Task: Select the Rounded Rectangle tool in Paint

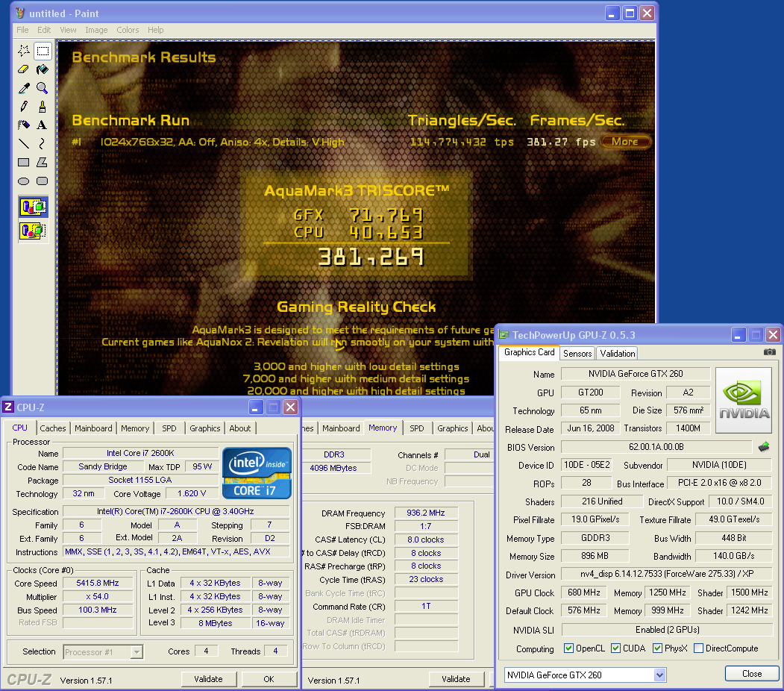Action: coord(43,181)
